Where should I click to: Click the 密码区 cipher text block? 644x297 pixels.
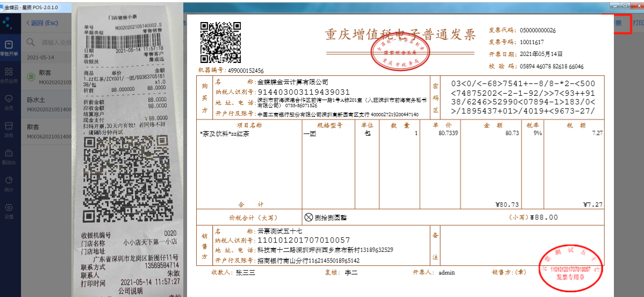[x=523, y=97]
